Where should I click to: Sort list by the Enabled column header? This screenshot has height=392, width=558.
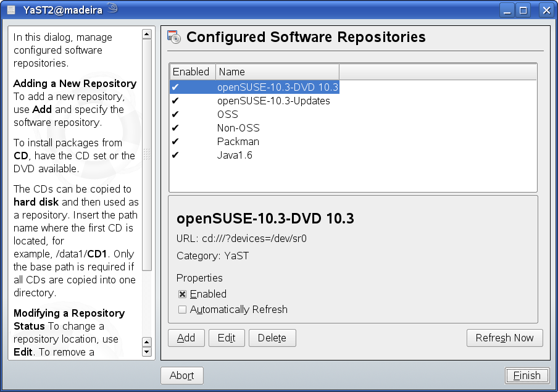pyautogui.click(x=193, y=72)
